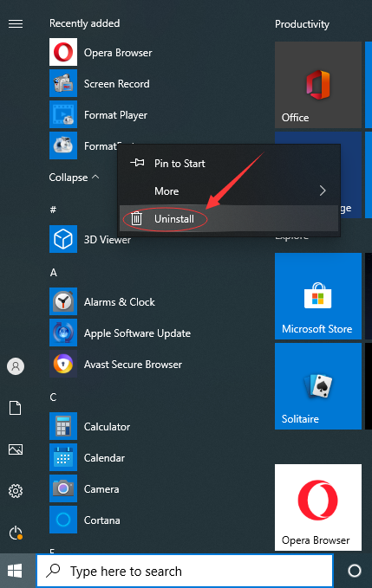Choose Uninstall in context menu

point(229,218)
